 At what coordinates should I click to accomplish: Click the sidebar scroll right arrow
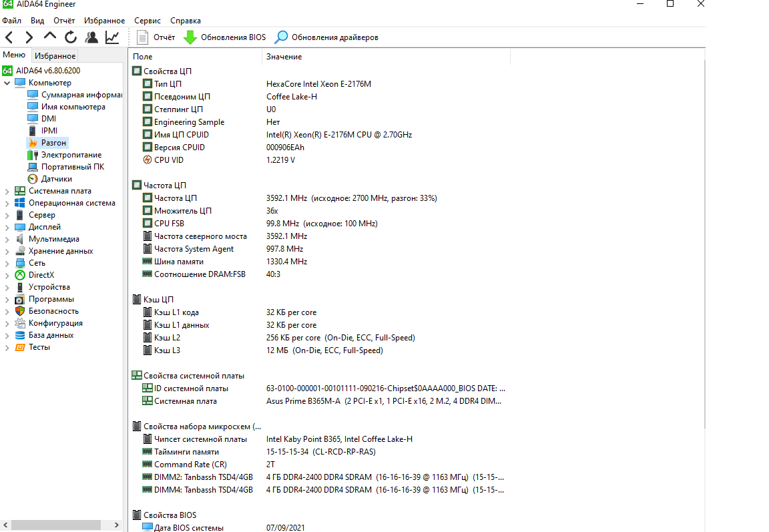tap(116, 525)
